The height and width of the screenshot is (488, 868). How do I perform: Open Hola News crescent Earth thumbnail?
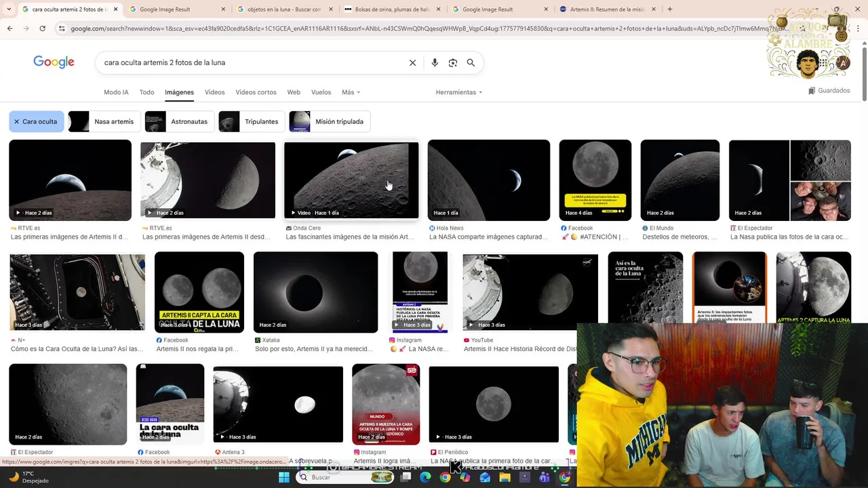coord(489,180)
